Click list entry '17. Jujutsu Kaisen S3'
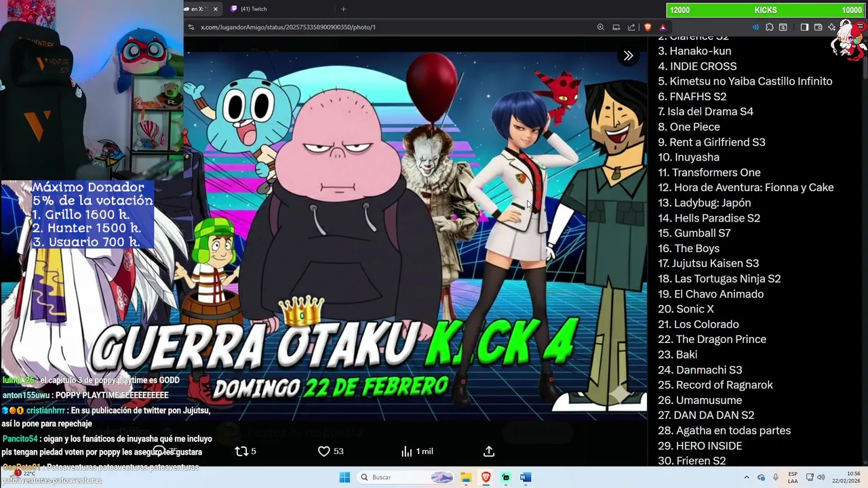The height and width of the screenshot is (488, 868). point(709,264)
